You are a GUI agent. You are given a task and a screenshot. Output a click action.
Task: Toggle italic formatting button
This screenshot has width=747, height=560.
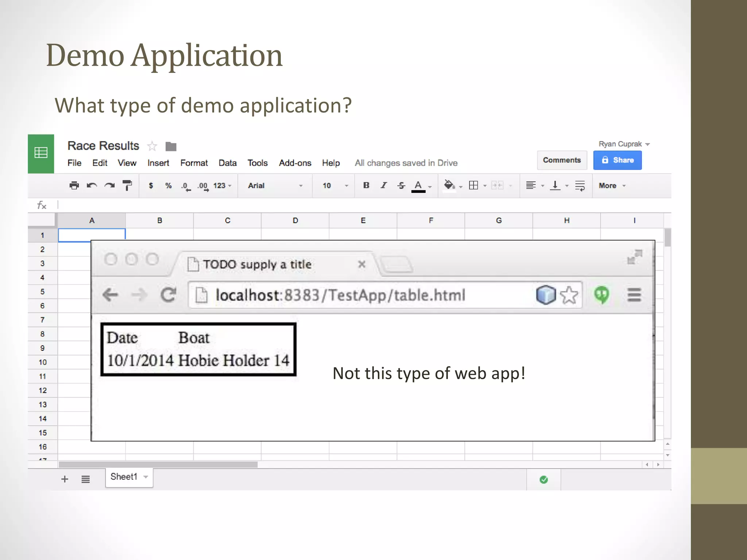pos(383,186)
